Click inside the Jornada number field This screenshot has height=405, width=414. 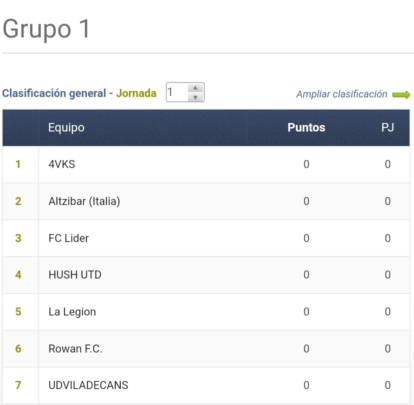point(177,92)
